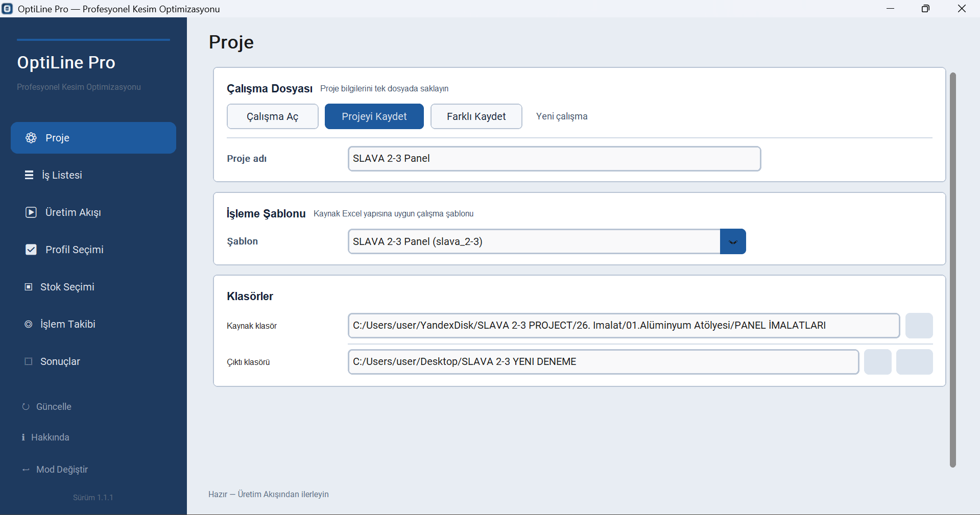
Task: Click the arrow icon beside Mod Değiştir
Action: click(x=26, y=470)
